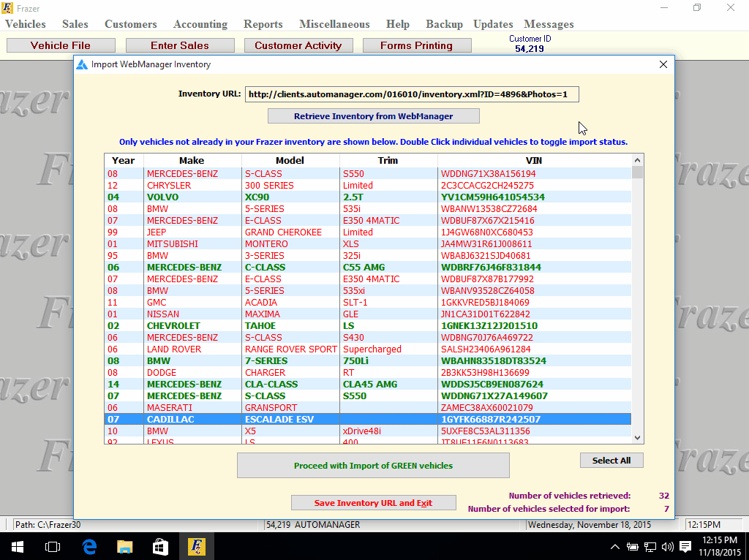This screenshot has height=560, width=749.
Task: Click Retrieve Inventory from WebManager button
Action: (x=373, y=116)
